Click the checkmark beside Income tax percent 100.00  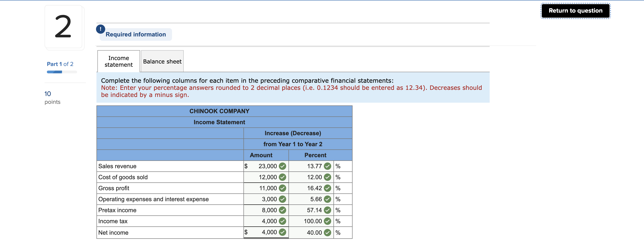(x=327, y=221)
